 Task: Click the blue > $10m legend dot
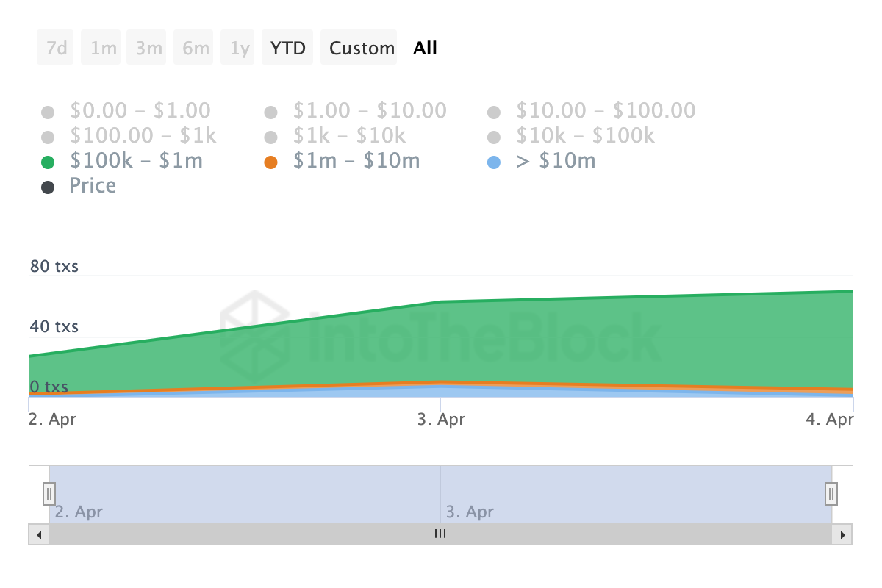tap(494, 162)
